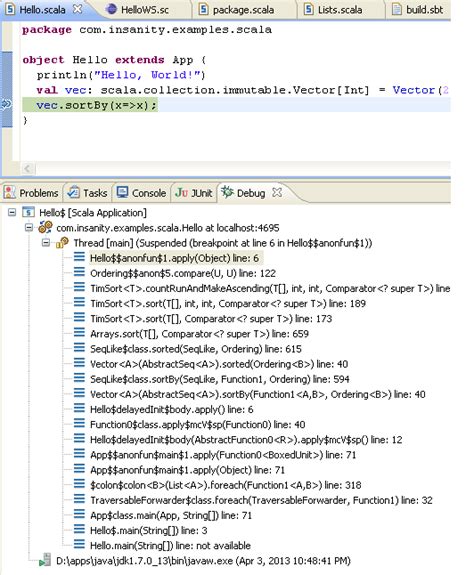474x575 pixels.
Task: Collapse the Thread [main] node
Action: pos(46,243)
